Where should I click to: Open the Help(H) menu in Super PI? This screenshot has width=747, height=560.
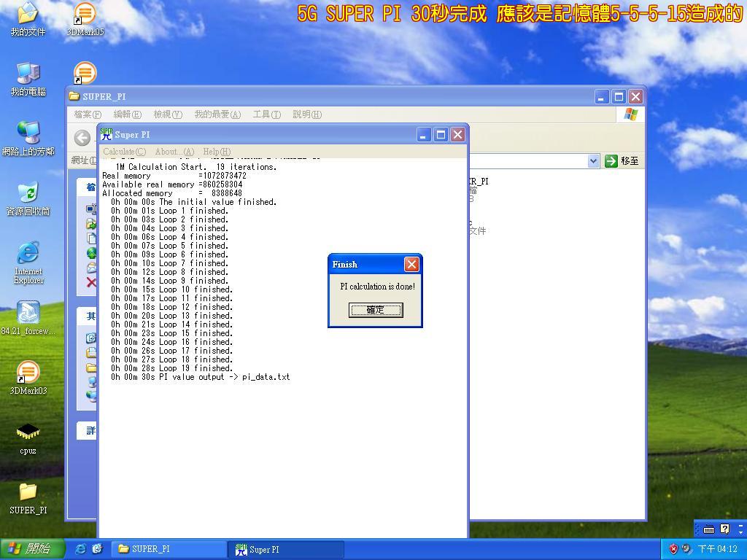pos(217,152)
